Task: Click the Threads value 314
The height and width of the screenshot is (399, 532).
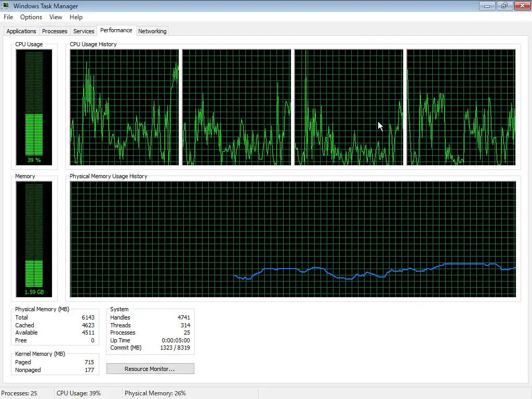Action: pos(185,325)
